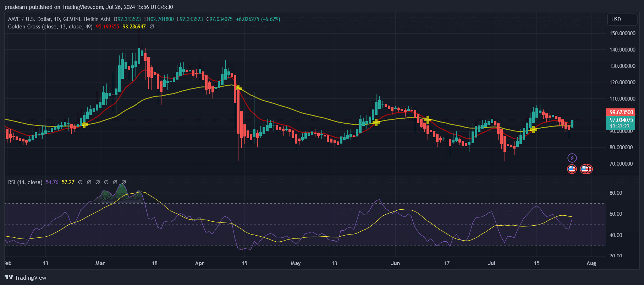Click the 40.00 RSI axis label
644x285 pixels.
click(616, 235)
